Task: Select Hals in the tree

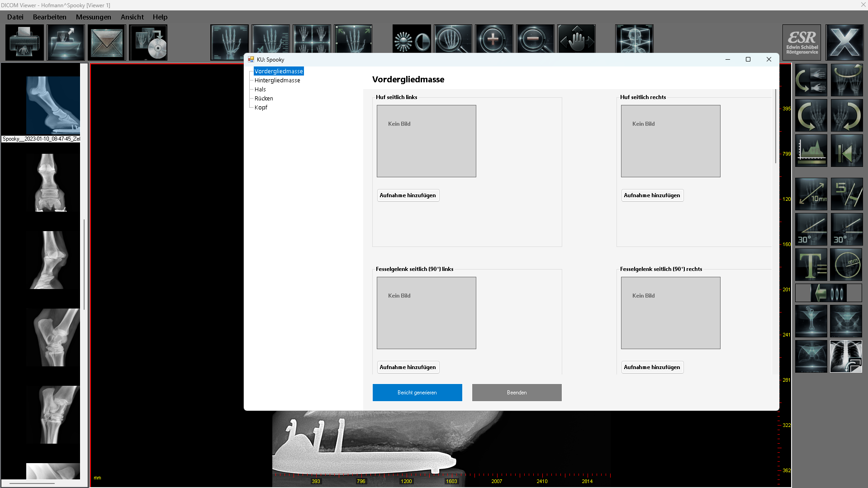Action: click(x=260, y=89)
